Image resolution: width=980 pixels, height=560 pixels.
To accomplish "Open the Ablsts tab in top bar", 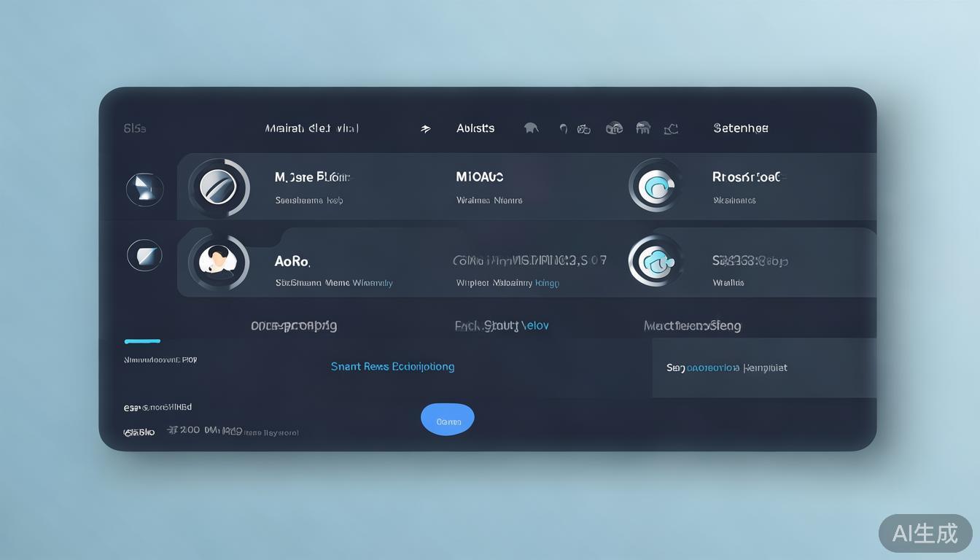I will tap(475, 128).
